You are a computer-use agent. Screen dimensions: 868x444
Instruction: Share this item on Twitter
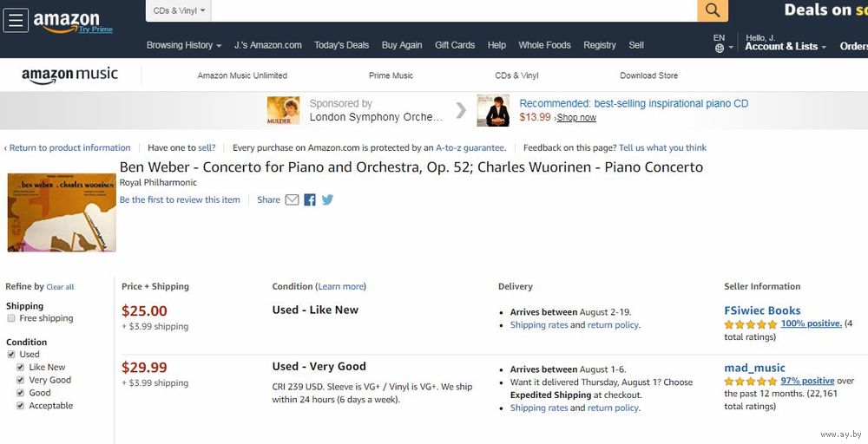click(x=328, y=199)
